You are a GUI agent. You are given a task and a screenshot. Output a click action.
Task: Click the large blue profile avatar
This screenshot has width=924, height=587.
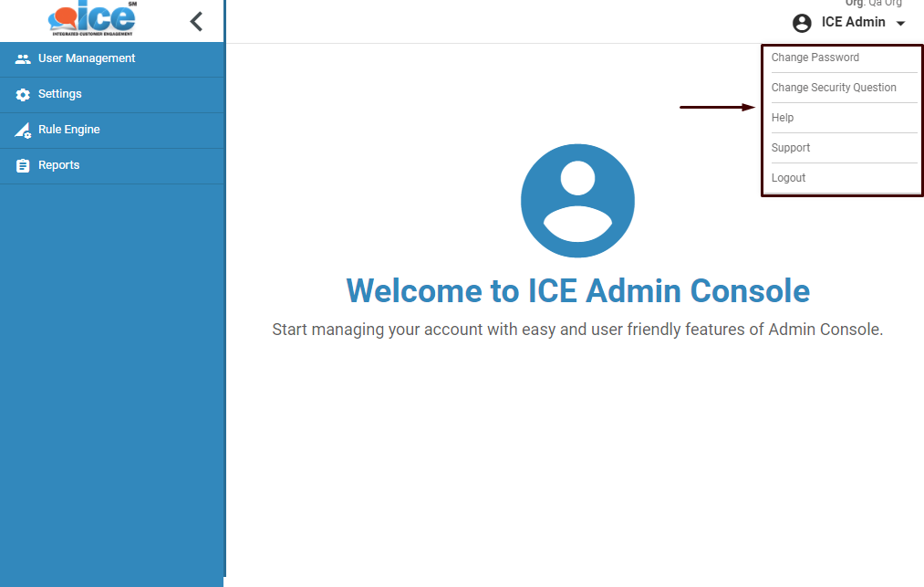click(577, 201)
